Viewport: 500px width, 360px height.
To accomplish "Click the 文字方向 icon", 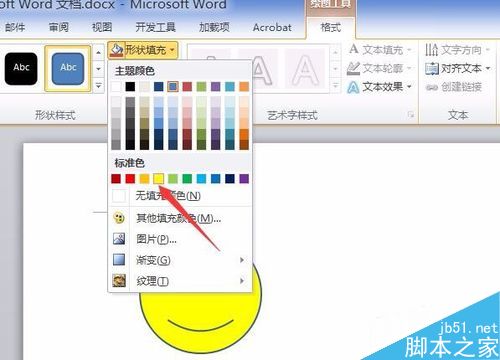I will click(x=431, y=50).
